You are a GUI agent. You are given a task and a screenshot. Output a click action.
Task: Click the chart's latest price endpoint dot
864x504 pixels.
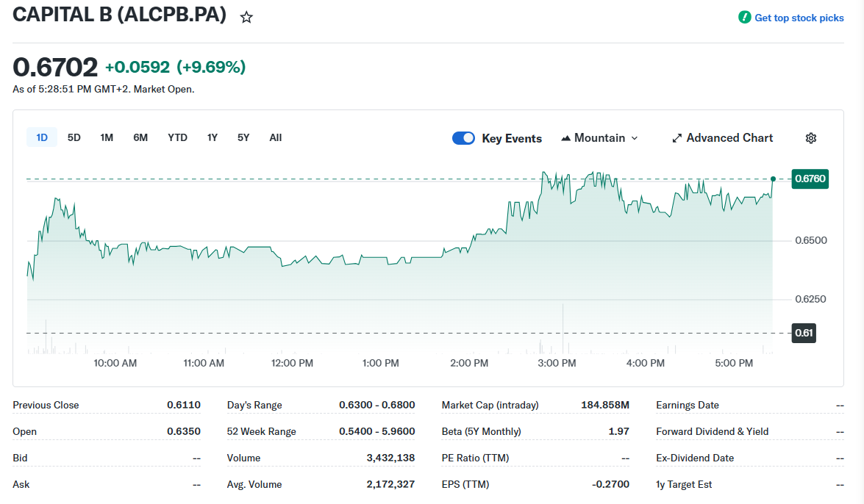(773, 179)
